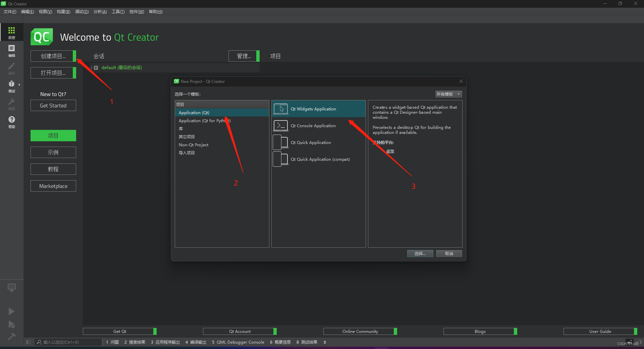Open the Window menu

pos(137,11)
